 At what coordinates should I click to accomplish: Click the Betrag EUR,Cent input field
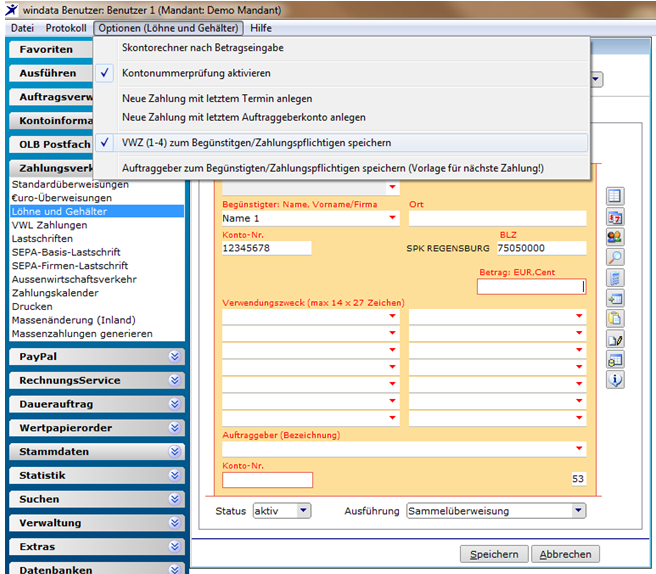click(531, 287)
